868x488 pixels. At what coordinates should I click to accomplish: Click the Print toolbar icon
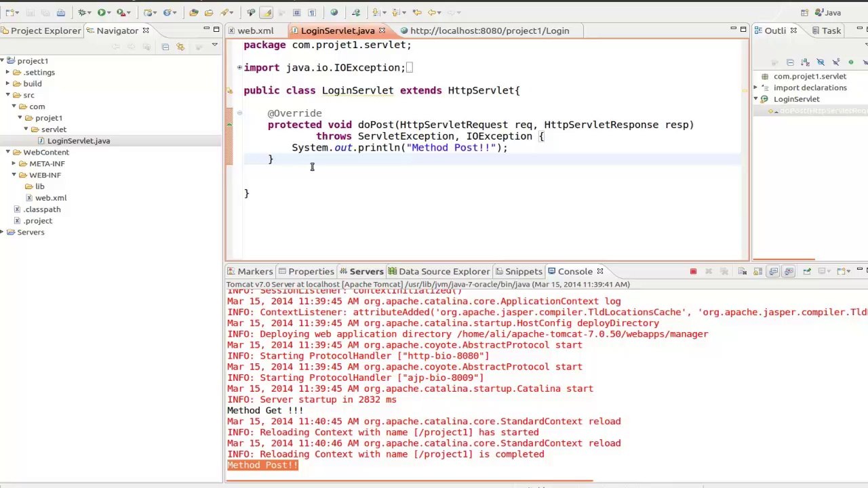(x=60, y=12)
